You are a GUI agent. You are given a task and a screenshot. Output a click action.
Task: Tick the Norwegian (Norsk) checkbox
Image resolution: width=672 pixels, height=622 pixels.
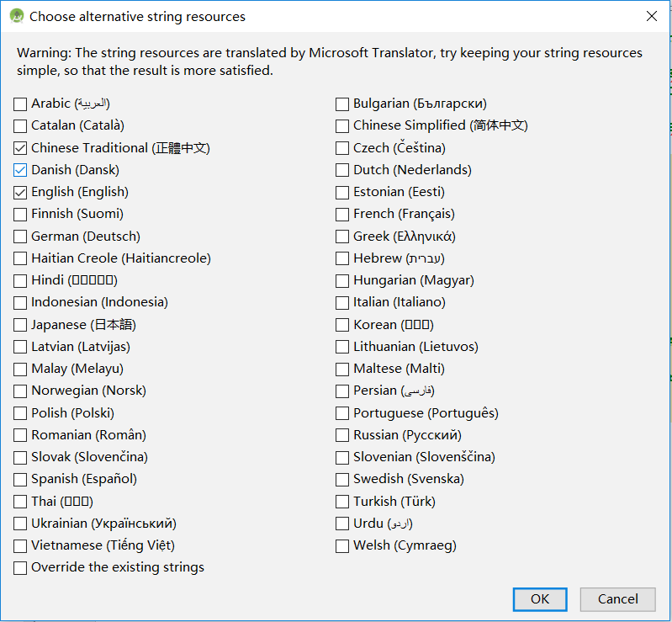[x=20, y=391]
